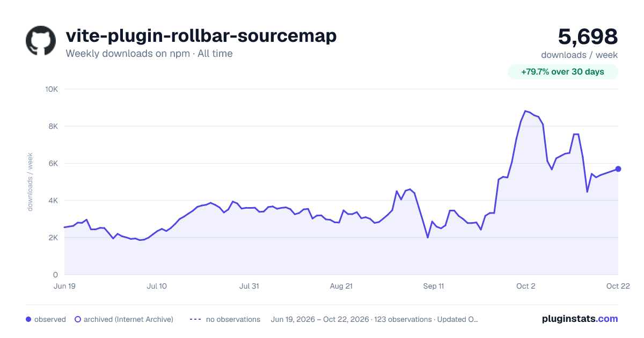This screenshot has width=644, height=338.
Task: Click the Aug 21 x-axis label
Action: click(x=341, y=286)
